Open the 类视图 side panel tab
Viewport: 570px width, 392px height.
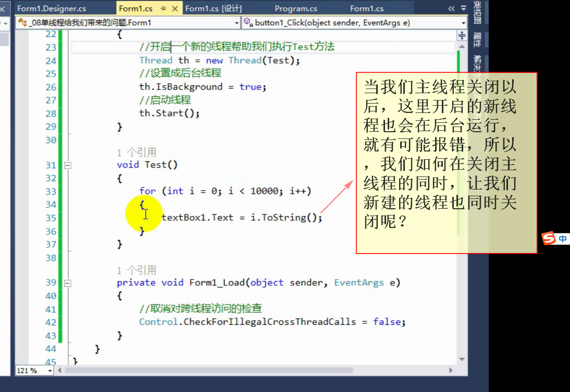[477, 12]
